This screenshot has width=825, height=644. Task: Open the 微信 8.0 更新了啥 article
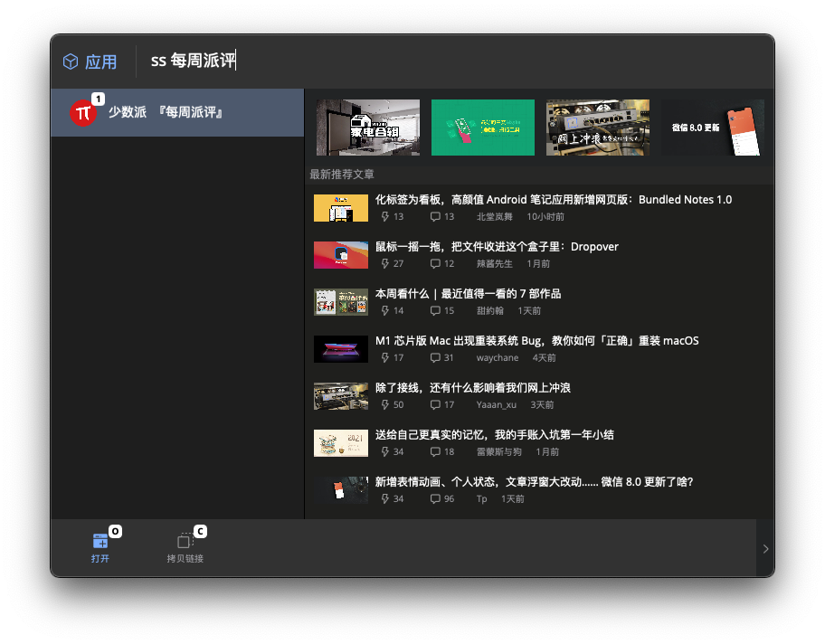coord(534,481)
